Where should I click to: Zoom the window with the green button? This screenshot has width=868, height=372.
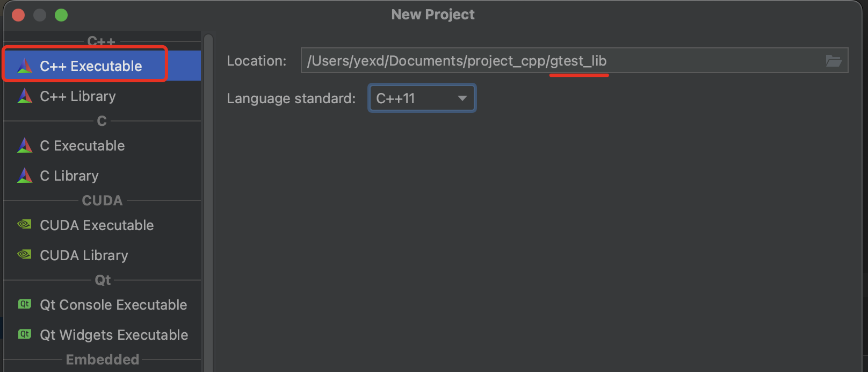click(x=61, y=15)
